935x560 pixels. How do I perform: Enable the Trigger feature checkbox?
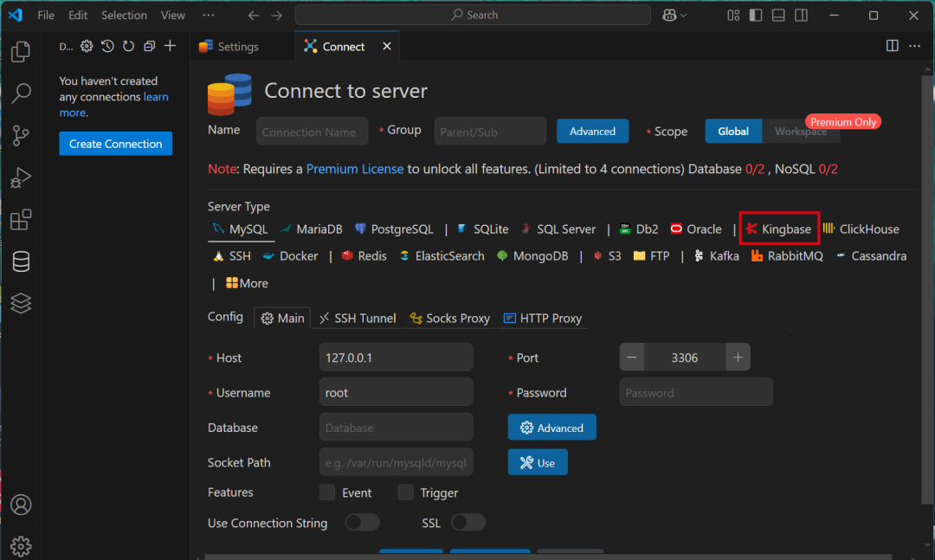[x=405, y=492]
